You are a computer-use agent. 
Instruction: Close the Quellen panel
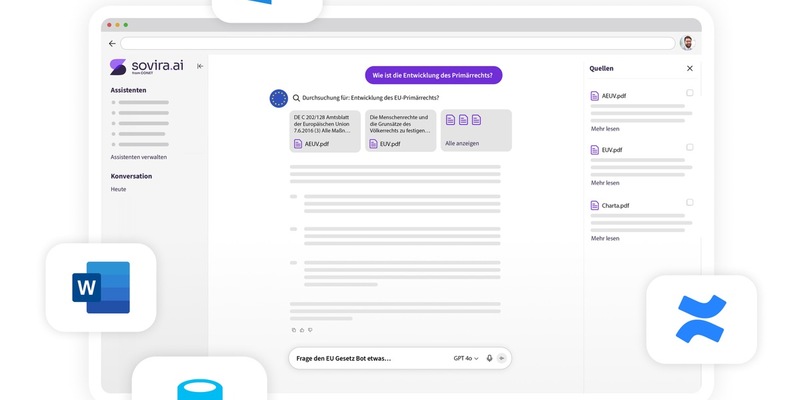click(689, 68)
